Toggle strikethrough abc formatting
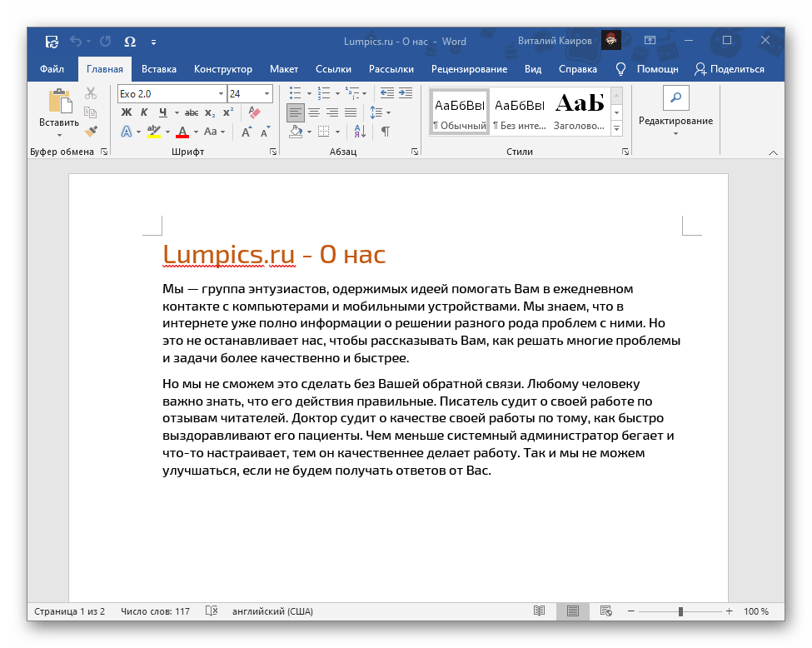 [192, 112]
